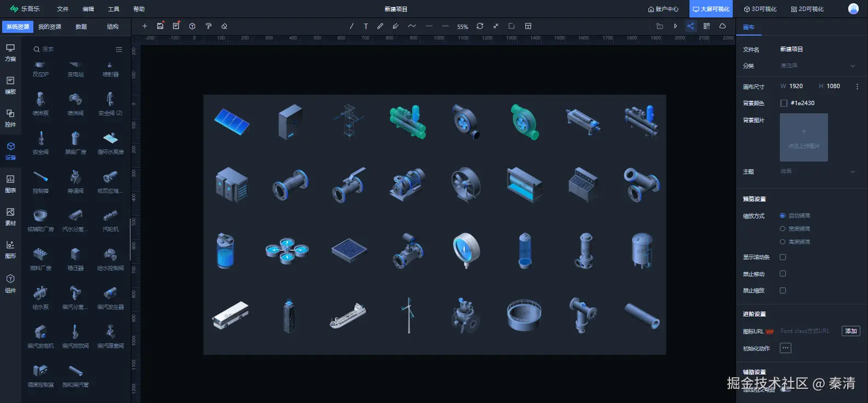Click the cloud publish icon in toolbar
Viewport: 868px width, 403px height.
coord(722,26)
